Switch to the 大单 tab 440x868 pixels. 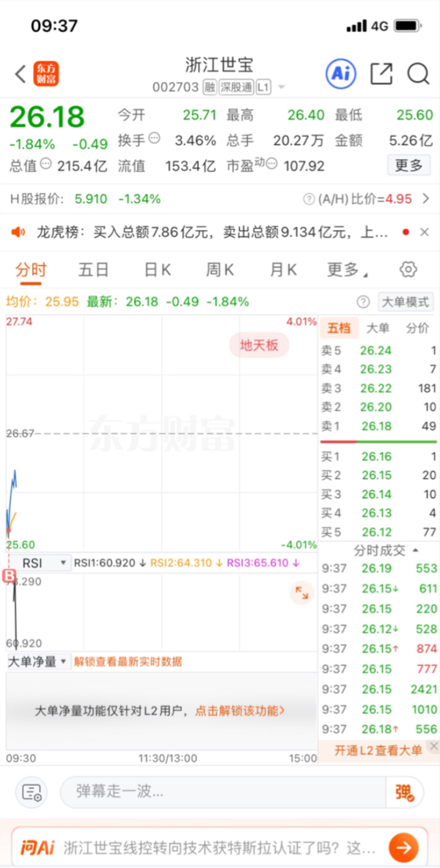(378, 328)
